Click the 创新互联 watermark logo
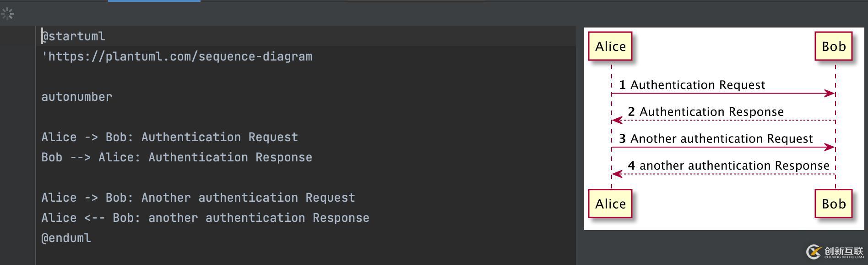 [x=834, y=252]
